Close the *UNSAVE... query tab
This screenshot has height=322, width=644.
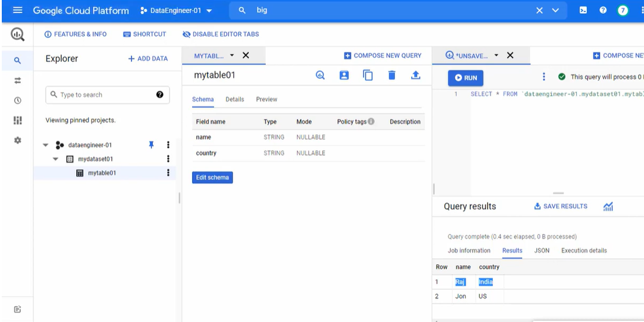(x=510, y=55)
